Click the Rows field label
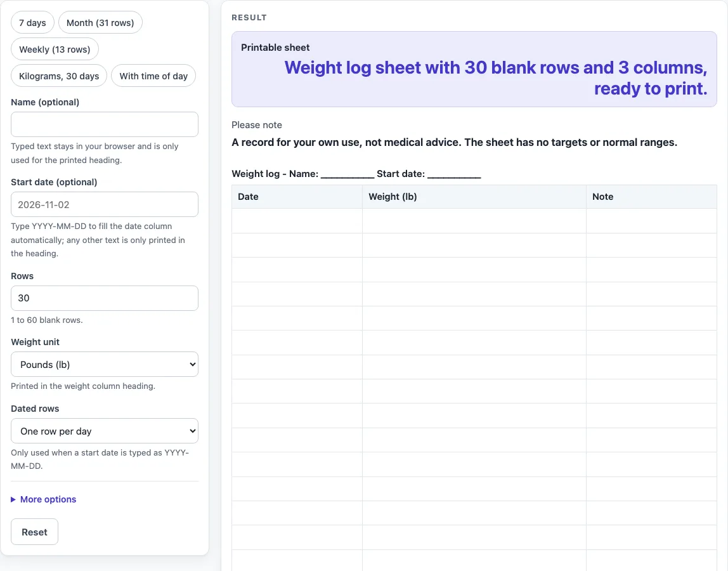 (22, 276)
